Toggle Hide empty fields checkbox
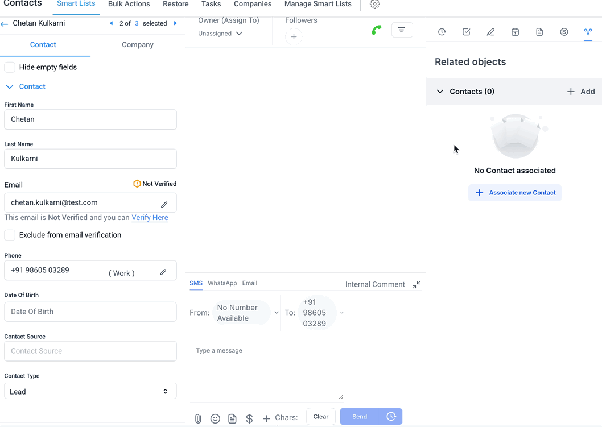This screenshot has height=427, width=602. coord(10,67)
